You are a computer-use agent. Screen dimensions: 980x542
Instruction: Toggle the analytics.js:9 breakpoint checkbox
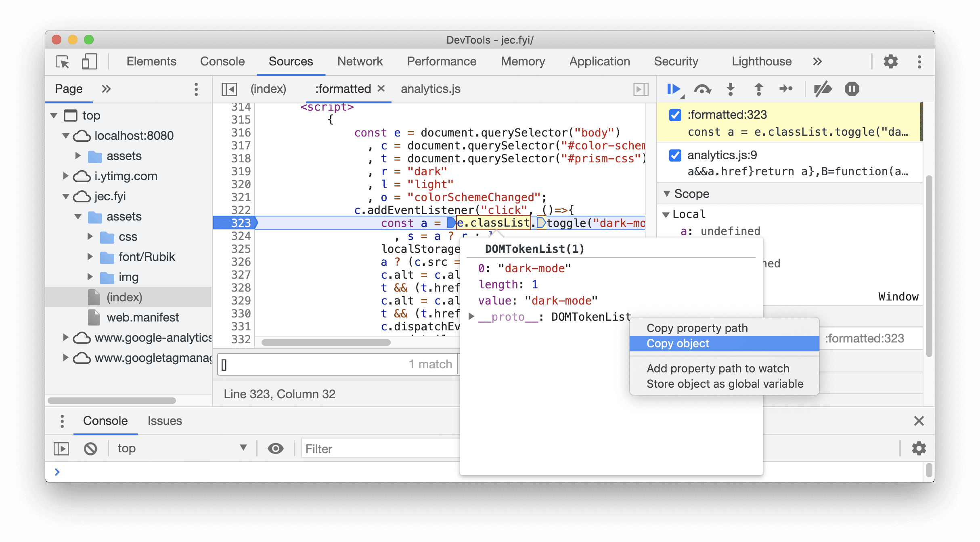tap(675, 155)
